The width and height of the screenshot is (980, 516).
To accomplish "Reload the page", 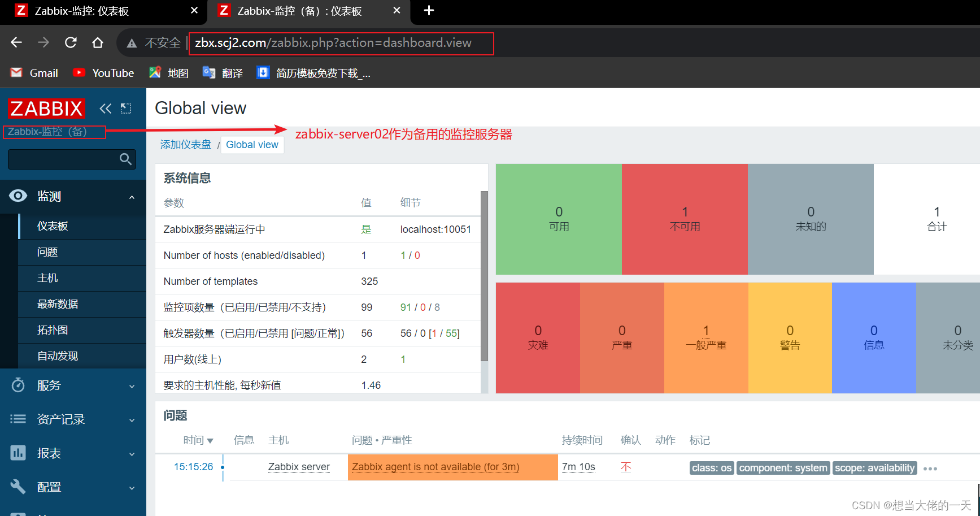I will (71, 42).
